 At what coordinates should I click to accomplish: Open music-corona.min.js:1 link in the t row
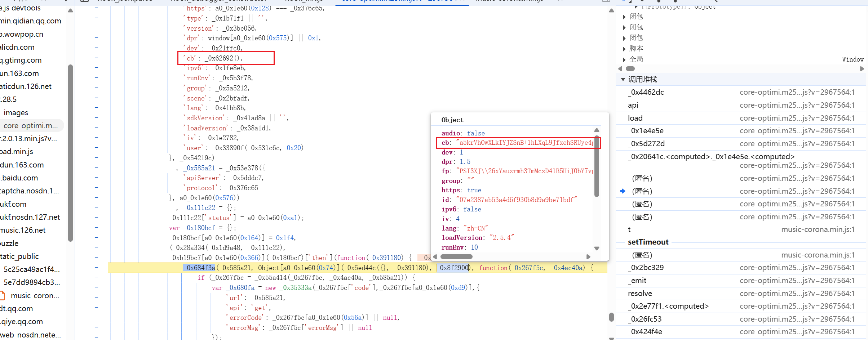tap(818, 229)
